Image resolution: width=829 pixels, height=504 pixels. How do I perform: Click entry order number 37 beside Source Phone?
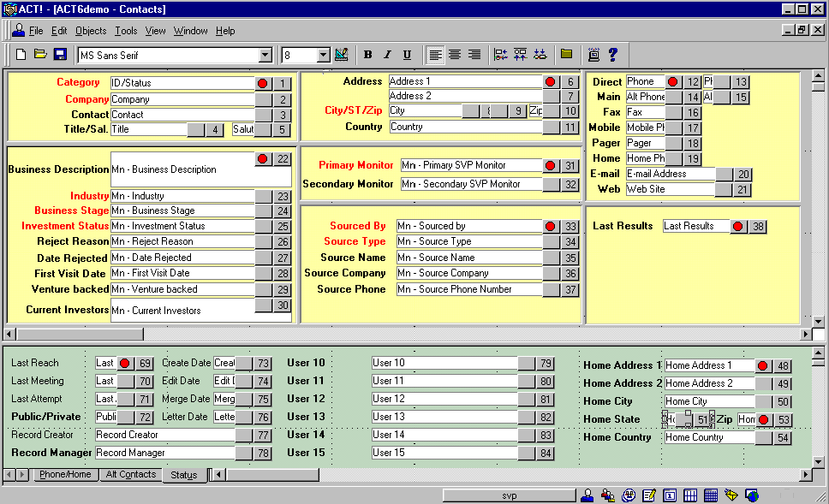click(x=570, y=290)
